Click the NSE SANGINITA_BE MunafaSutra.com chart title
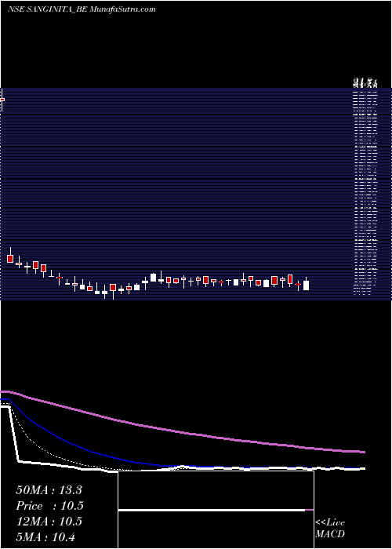This screenshot has height=549, width=392. coord(82,9)
